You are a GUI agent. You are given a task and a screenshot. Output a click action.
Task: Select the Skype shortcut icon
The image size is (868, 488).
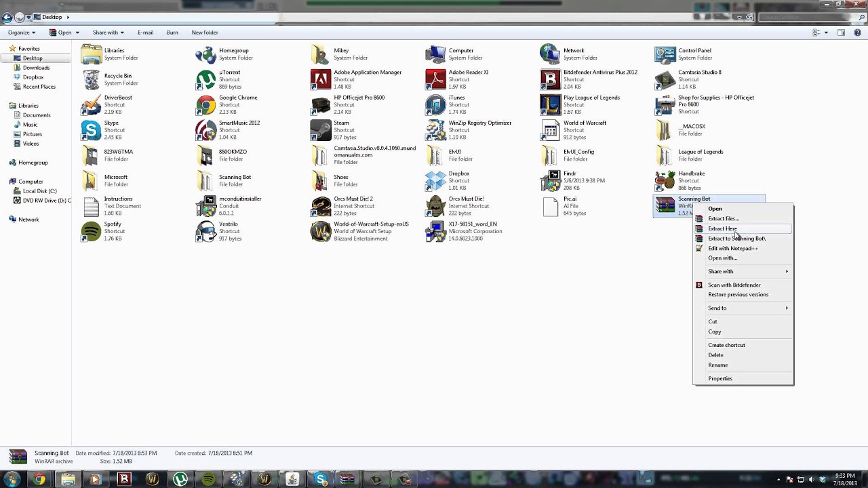click(91, 130)
